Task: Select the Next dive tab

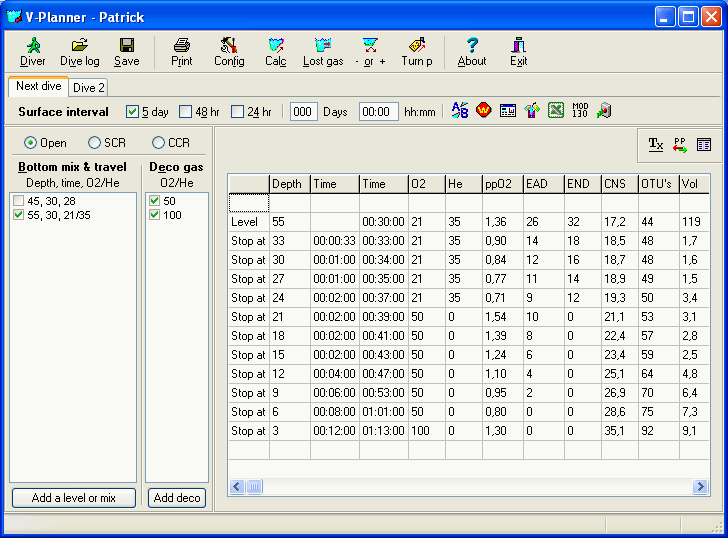Action: (38, 86)
